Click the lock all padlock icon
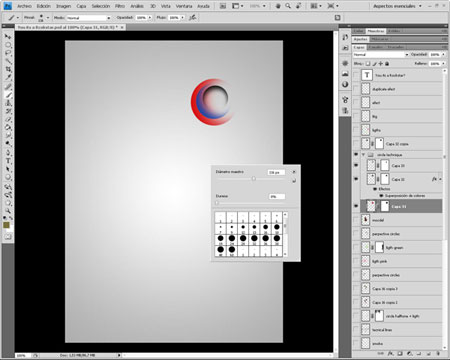The image size is (450, 360). point(387,63)
